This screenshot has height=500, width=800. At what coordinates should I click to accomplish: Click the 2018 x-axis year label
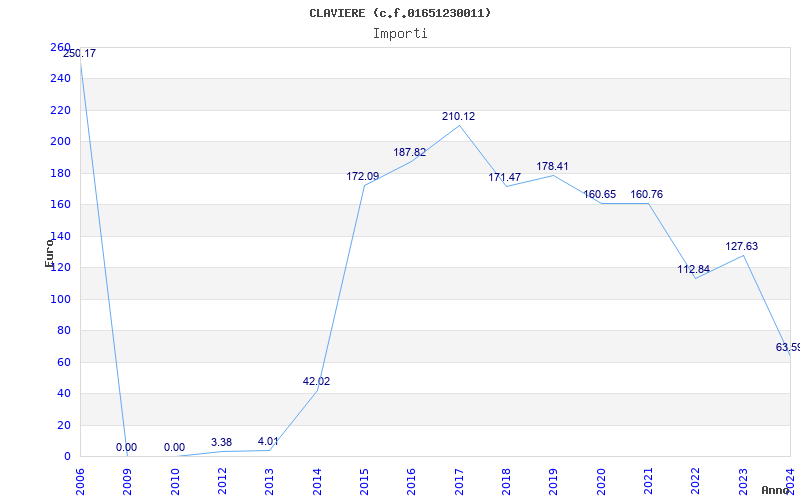pyautogui.click(x=506, y=481)
